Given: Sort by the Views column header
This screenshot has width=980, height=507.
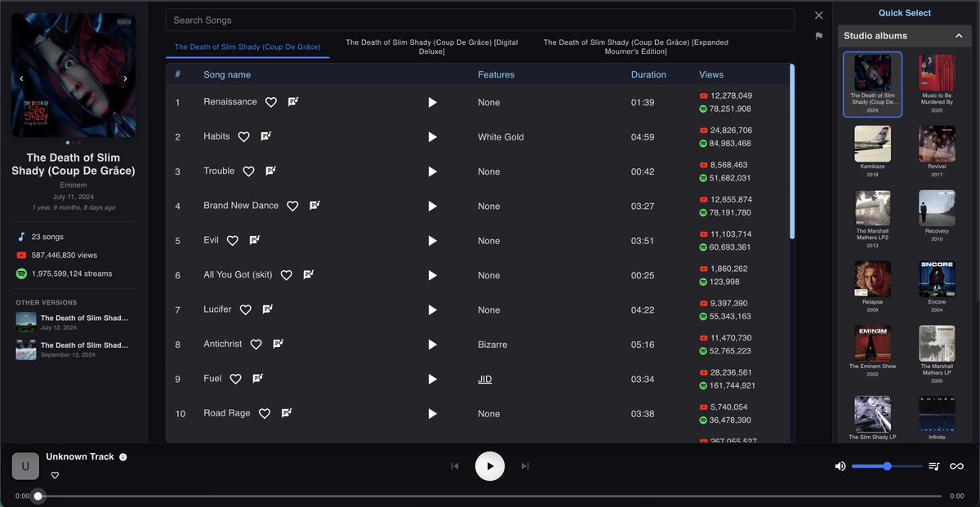Looking at the screenshot, I should click(711, 74).
